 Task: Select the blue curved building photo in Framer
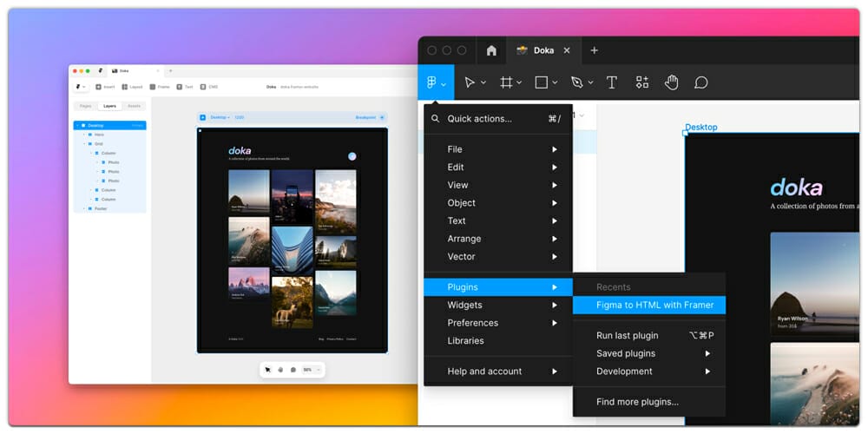tap(293, 250)
